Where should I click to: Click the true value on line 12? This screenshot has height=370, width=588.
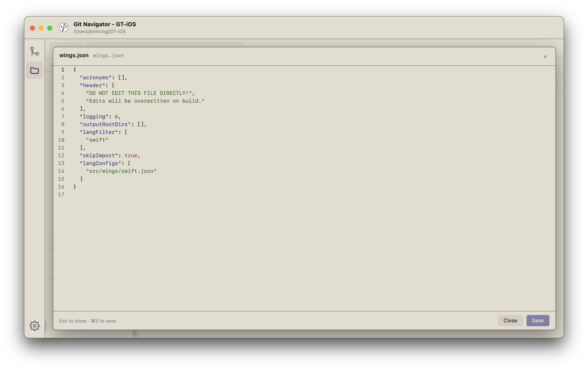coord(131,155)
